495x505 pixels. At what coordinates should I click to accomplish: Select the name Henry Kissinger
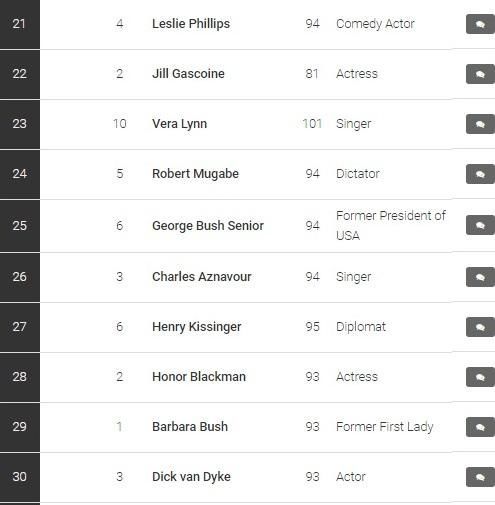(197, 327)
